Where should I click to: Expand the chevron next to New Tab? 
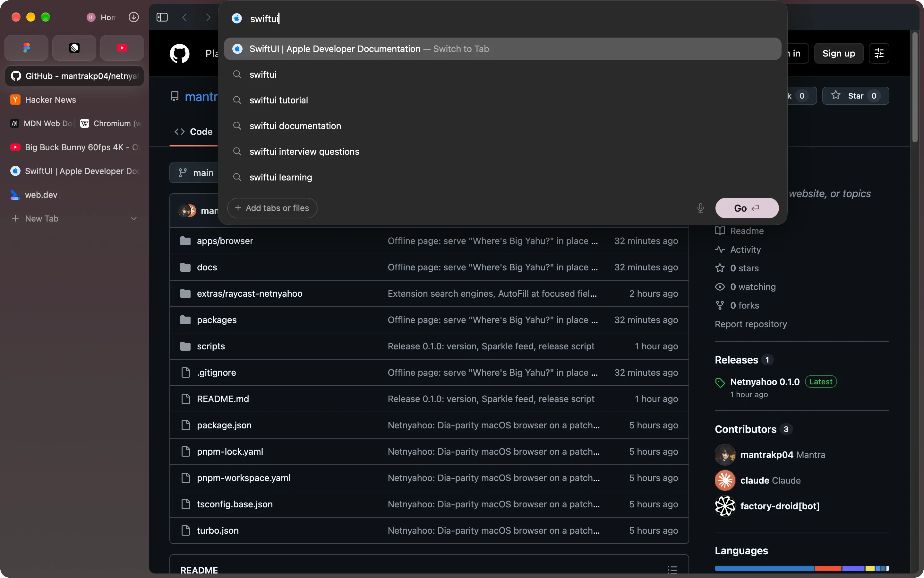(134, 219)
